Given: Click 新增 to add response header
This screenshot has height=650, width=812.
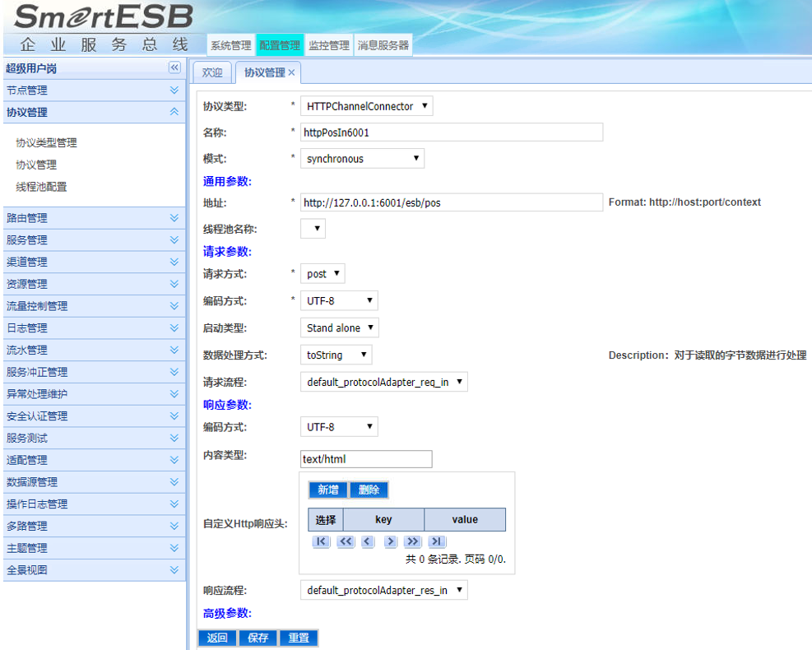Looking at the screenshot, I should click(x=327, y=490).
